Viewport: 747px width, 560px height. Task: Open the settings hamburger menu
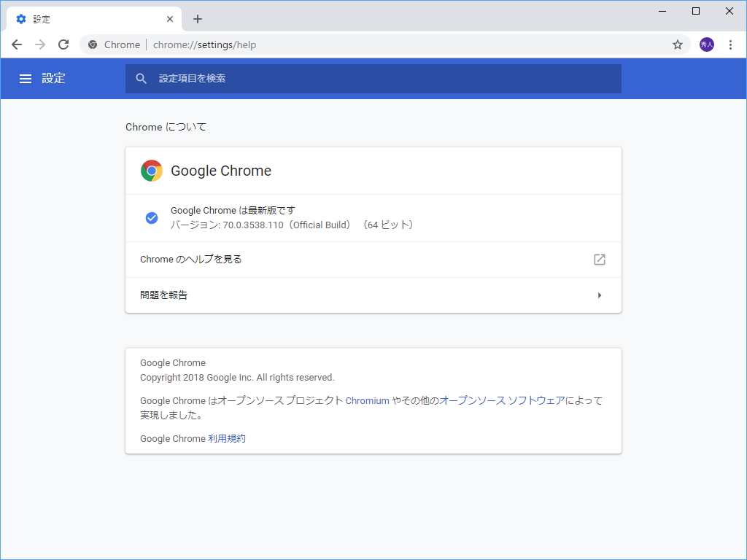26,78
